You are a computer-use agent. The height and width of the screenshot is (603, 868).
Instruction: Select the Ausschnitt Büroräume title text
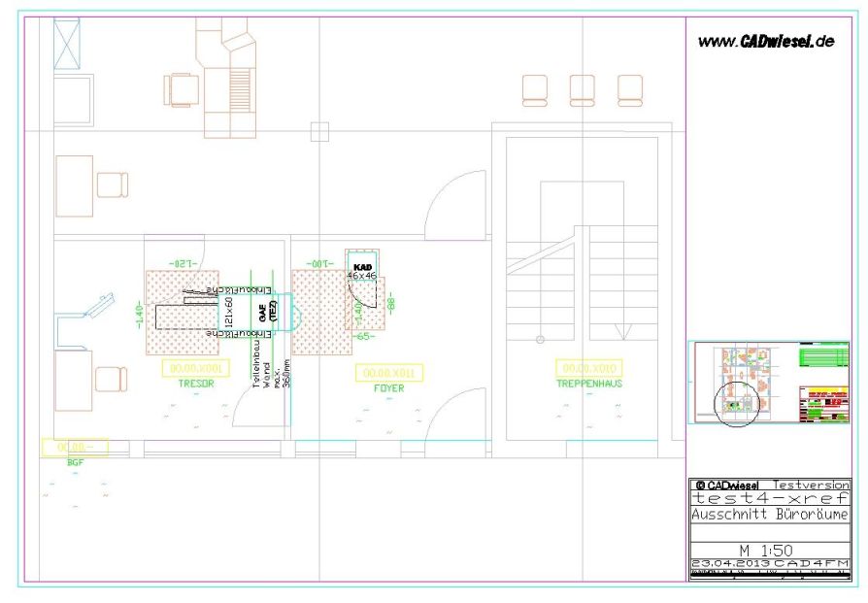[x=769, y=515]
